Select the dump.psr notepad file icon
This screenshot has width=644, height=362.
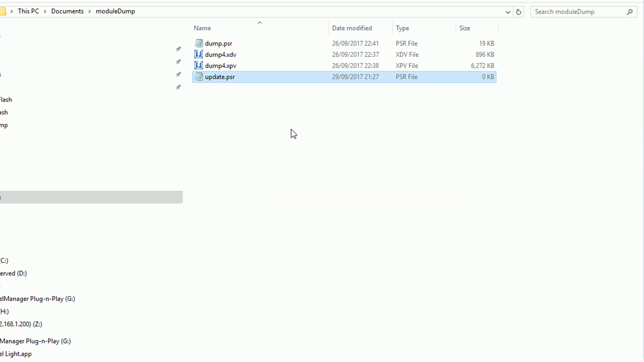pos(199,43)
